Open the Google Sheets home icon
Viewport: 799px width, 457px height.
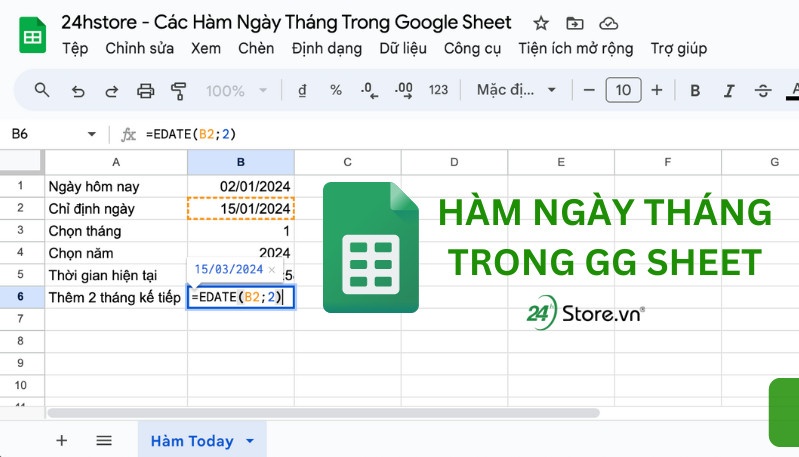pyautogui.click(x=33, y=35)
